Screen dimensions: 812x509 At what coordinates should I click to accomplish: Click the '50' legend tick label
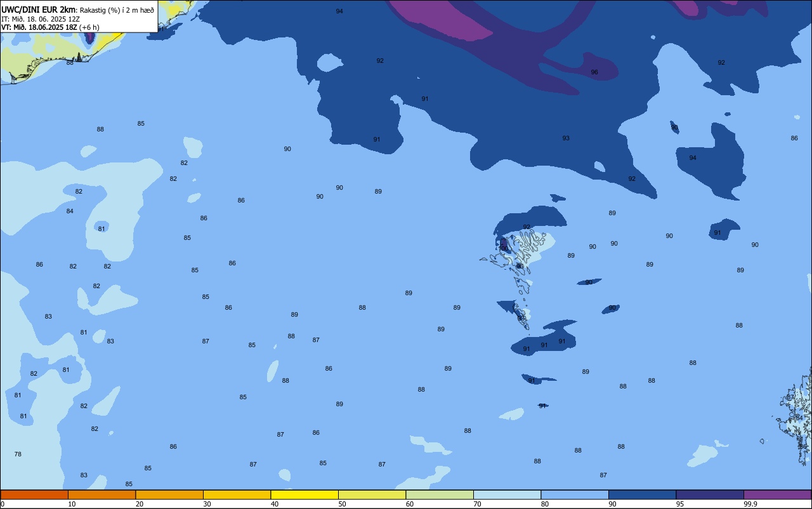click(343, 504)
